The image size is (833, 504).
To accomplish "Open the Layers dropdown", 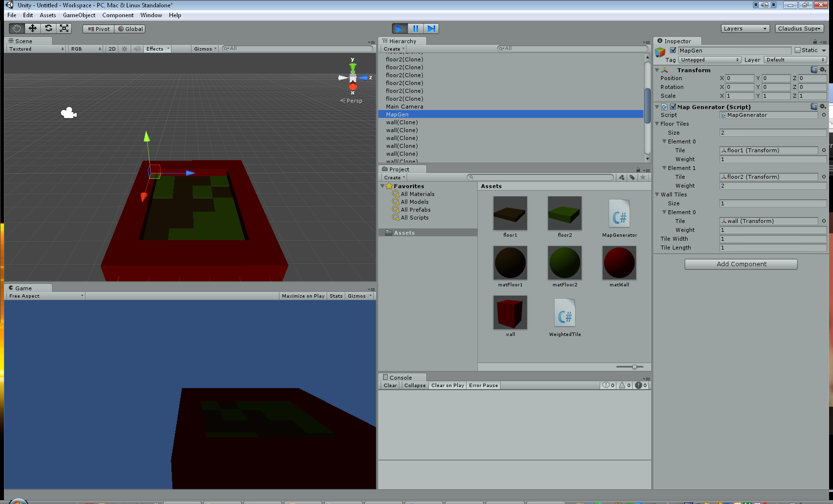I will tap(745, 28).
